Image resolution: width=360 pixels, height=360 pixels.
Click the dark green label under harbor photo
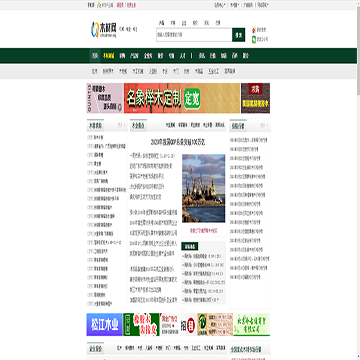tap(190, 246)
